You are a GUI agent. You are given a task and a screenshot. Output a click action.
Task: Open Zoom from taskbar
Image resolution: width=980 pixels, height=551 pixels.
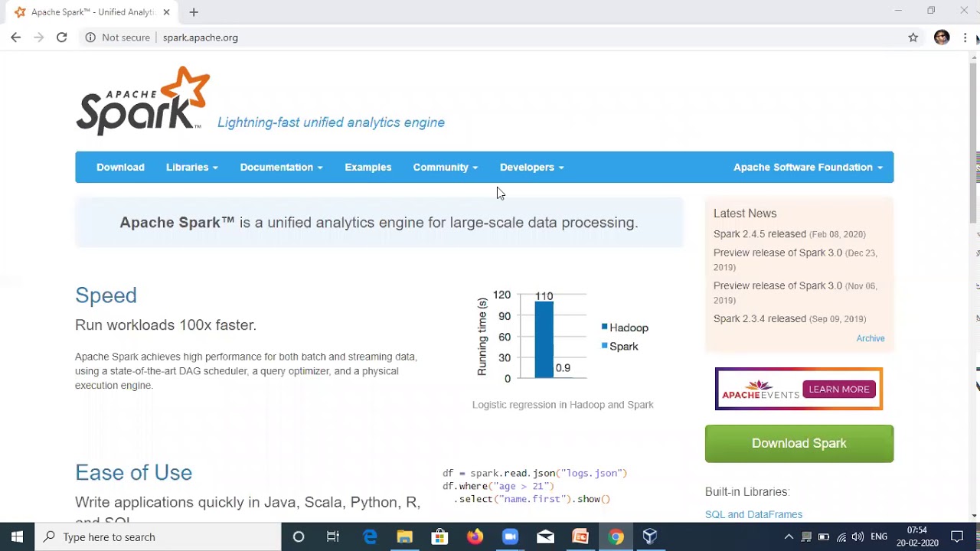pyautogui.click(x=510, y=536)
